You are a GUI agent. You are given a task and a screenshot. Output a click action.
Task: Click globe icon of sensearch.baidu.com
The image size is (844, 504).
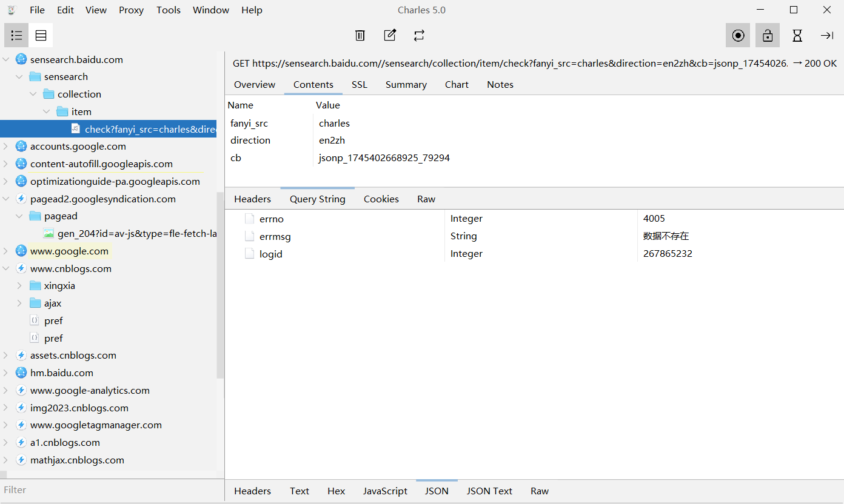point(21,59)
